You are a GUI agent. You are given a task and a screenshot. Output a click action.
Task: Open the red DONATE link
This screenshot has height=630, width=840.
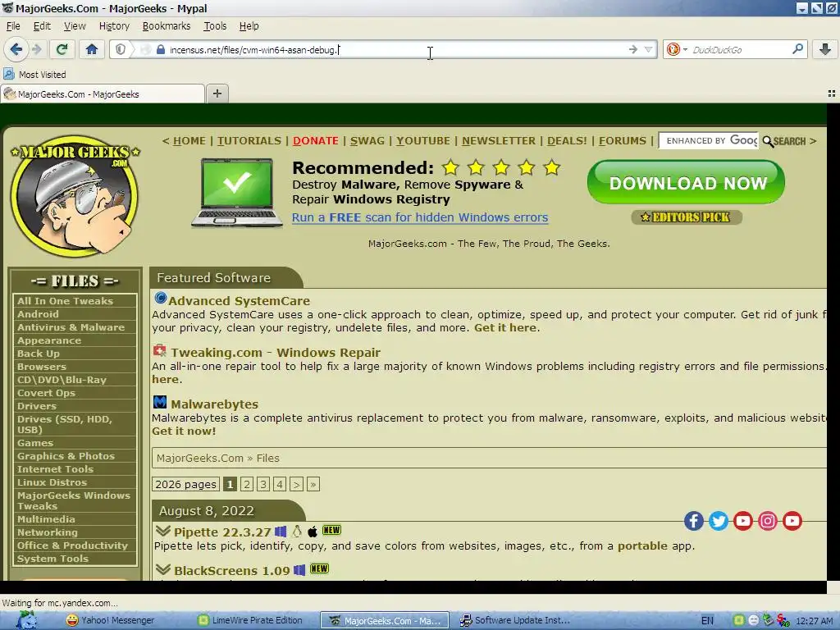click(316, 141)
